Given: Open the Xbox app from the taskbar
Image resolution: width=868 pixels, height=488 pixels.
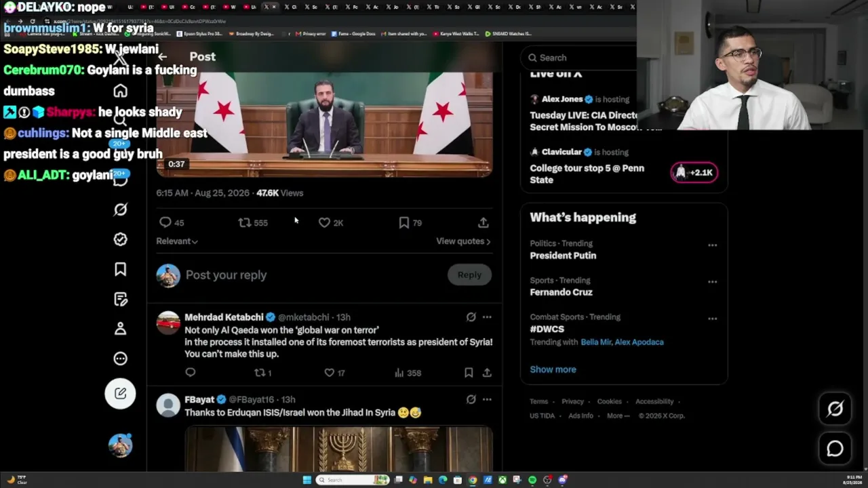Looking at the screenshot, I should tap(502, 480).
